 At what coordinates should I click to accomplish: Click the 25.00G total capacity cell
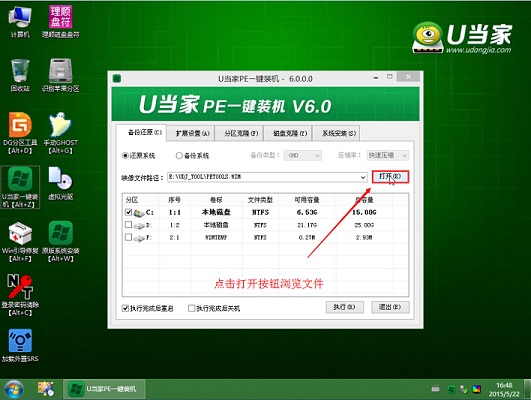coord(364,225)
